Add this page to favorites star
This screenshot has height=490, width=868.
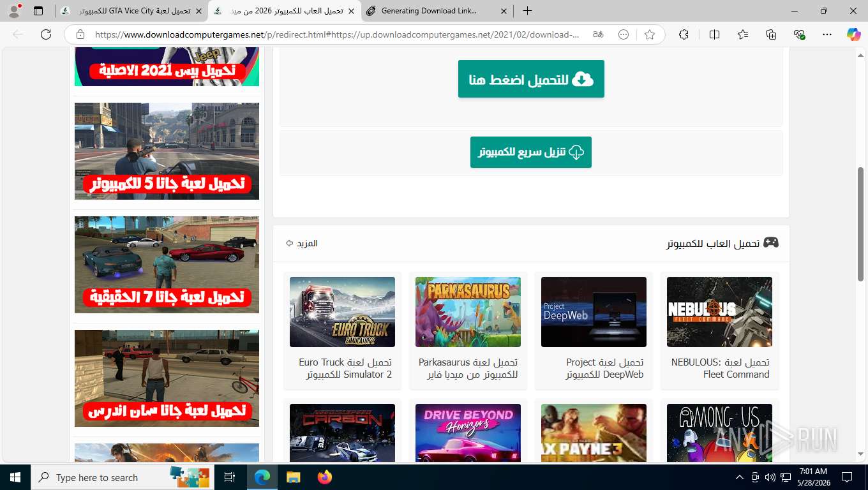coord(650,34)
